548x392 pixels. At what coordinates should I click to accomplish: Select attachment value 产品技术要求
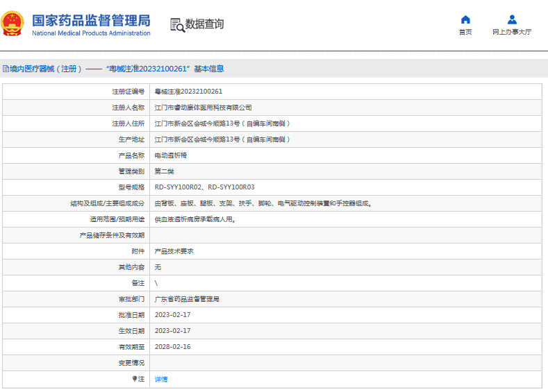[174, 251]
